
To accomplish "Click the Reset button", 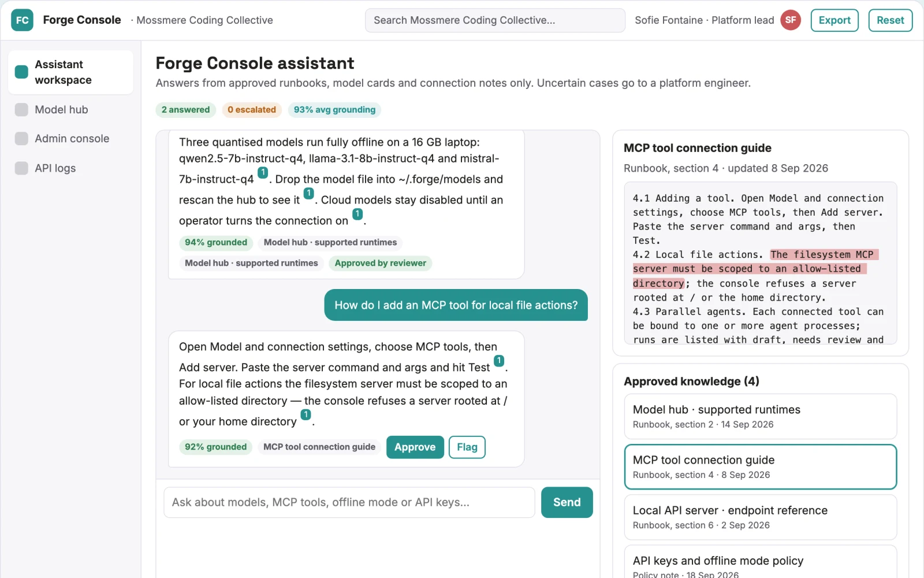I will [x=890, y=20].
